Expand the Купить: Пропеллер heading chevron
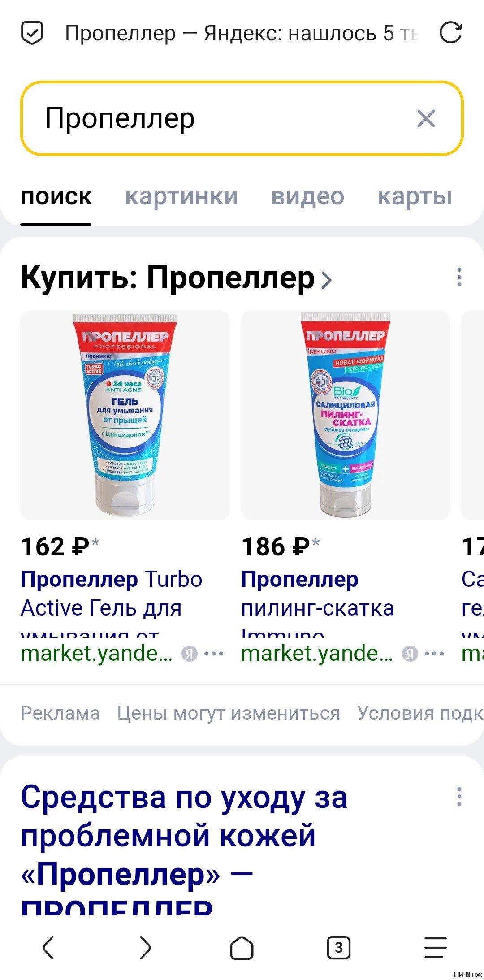This screenshot has width=484, height=980. click(x=327, y=280)
